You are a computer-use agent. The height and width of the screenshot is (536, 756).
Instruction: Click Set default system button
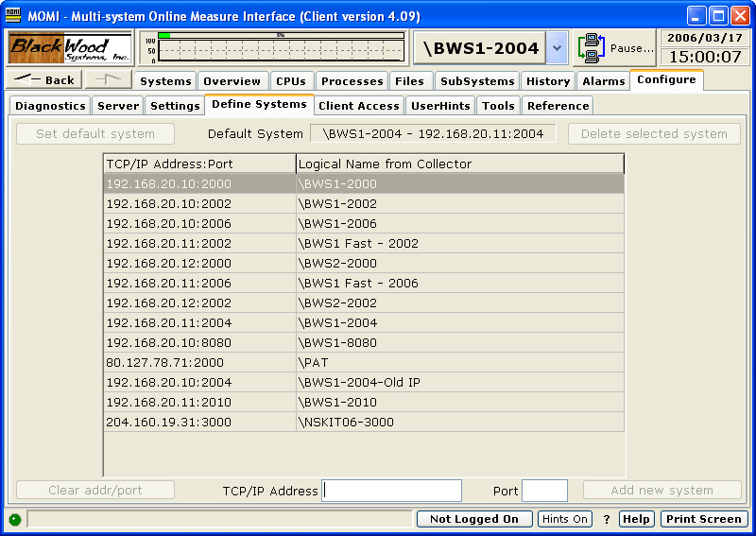[x=95, y=133]
